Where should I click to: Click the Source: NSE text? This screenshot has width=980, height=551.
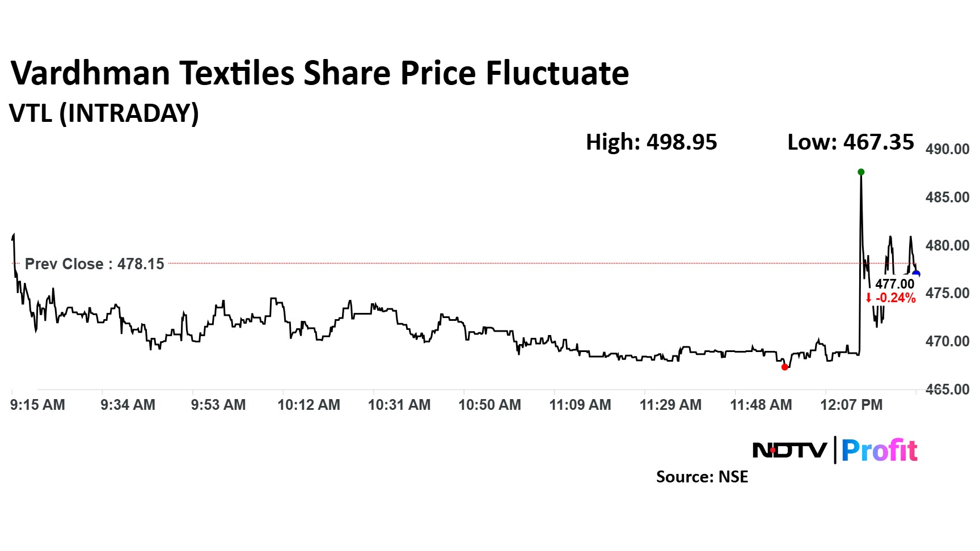[x=702, y=477]
